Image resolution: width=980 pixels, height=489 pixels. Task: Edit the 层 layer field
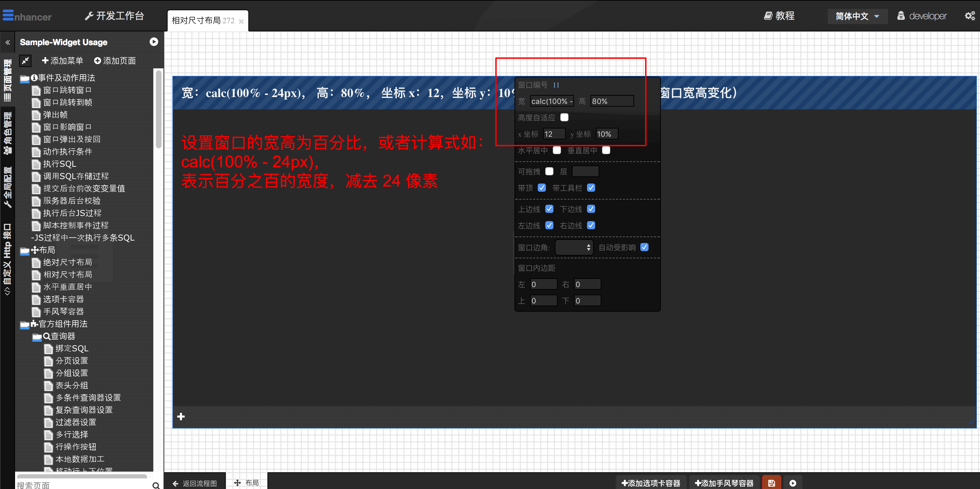586,171
